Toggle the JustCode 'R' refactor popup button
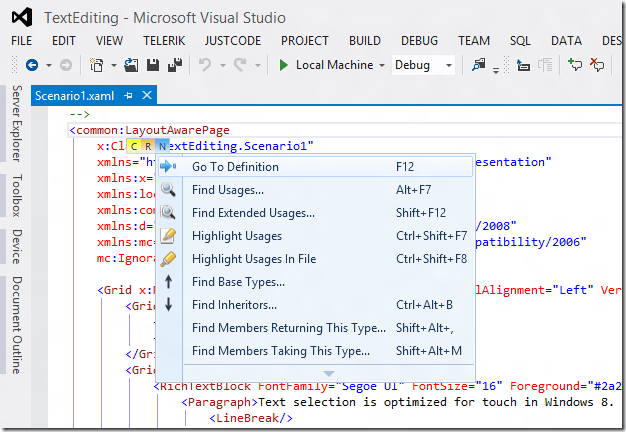The width and height of the screenshot is (626, 432). pos(148,146)
